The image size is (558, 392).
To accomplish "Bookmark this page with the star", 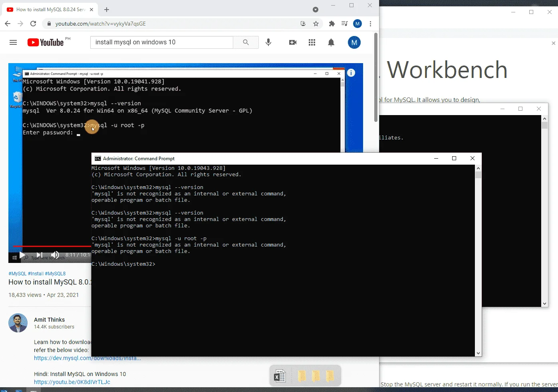I will (x=316, y=24).
